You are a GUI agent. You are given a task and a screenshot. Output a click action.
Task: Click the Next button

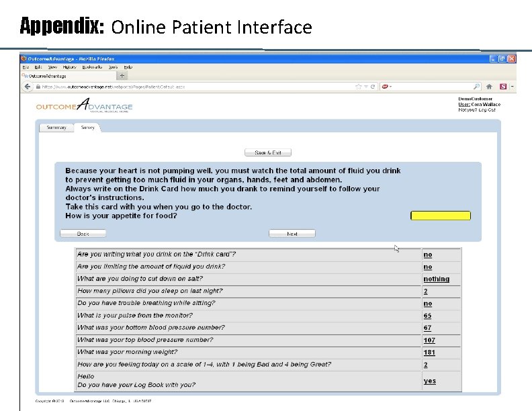292,234
